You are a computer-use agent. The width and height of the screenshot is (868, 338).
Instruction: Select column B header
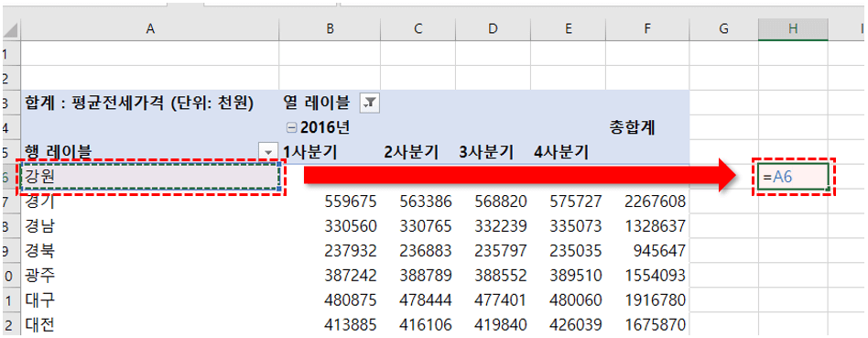click(331, 30)
